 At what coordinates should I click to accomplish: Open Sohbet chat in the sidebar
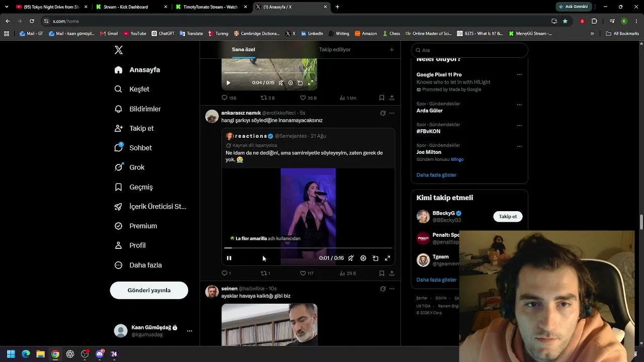133,148
